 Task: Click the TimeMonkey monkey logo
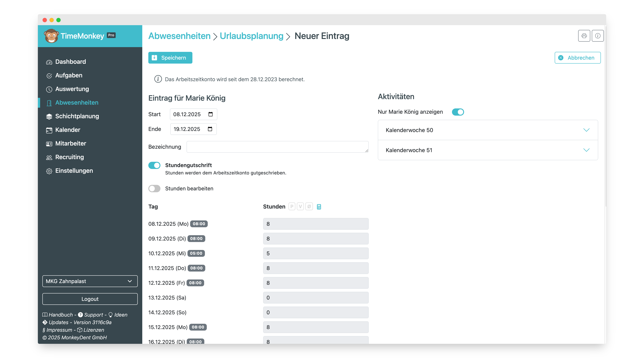tap(51, 36)
